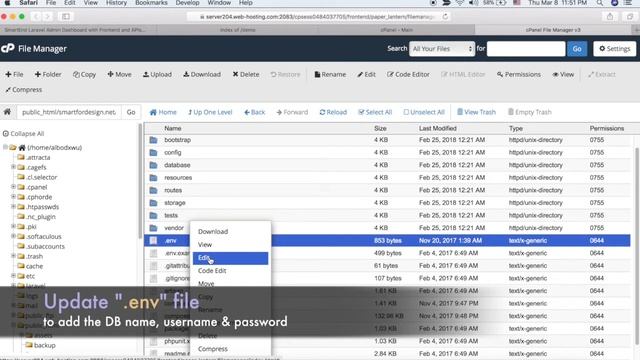Open the Code Editor from toolbar
The height and width of the screenshot is (360, 640).
click(408, 74)
